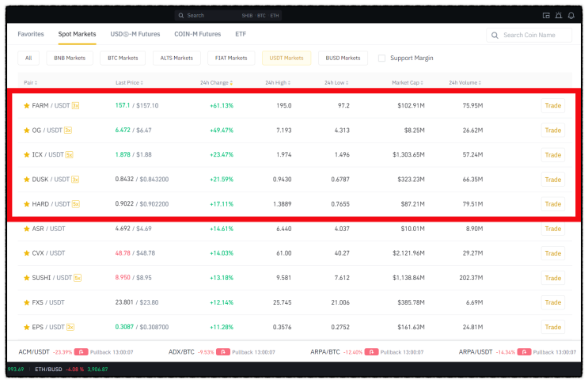Click the SHIB search suggestion
Viewport: 588px width, 383px height.
(x=247, y=15)
